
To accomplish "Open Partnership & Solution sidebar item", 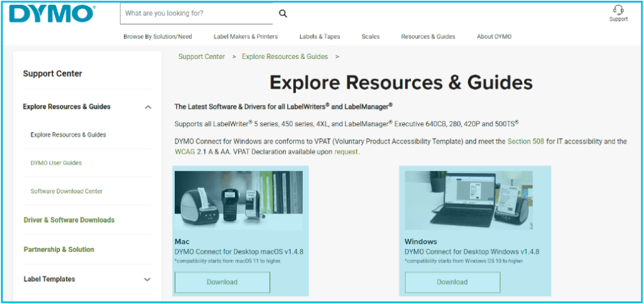I will (59, 250).
